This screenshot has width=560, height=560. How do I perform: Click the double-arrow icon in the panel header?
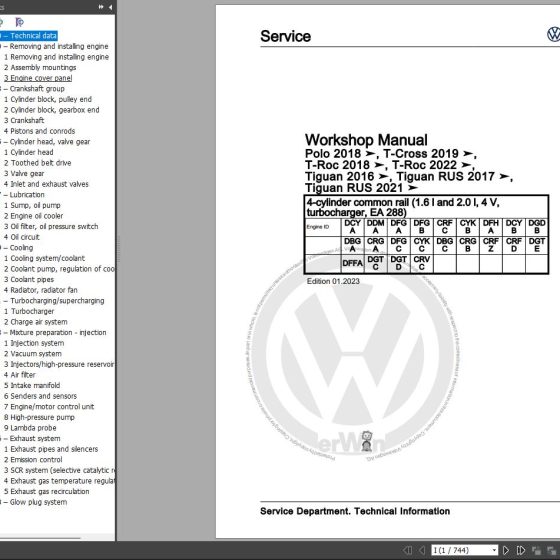(x=101, y=7)
